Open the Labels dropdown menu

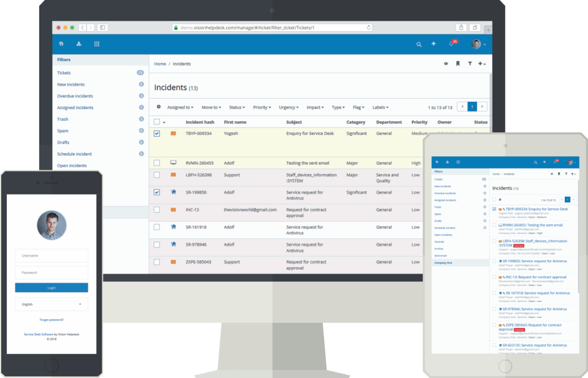[x=380, y=107]
